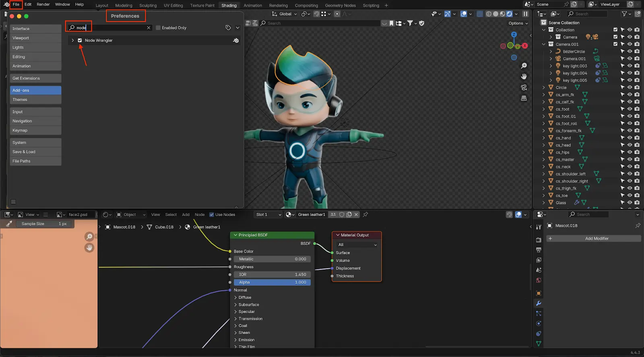Open the Preferences hamburger menu
The height and width of the screenshot is (357, 644).
pos(13,202)
